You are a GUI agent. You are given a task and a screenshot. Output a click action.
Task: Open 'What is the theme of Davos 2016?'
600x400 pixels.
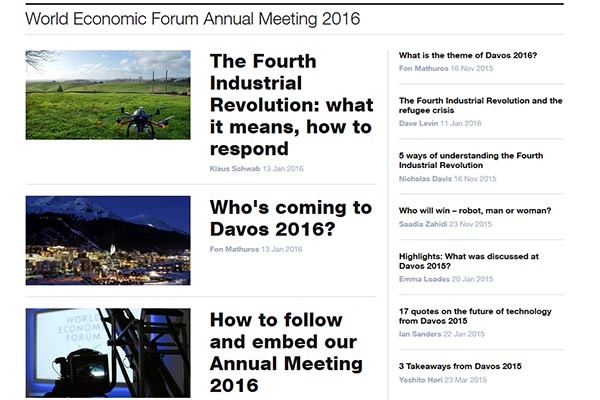467,55
